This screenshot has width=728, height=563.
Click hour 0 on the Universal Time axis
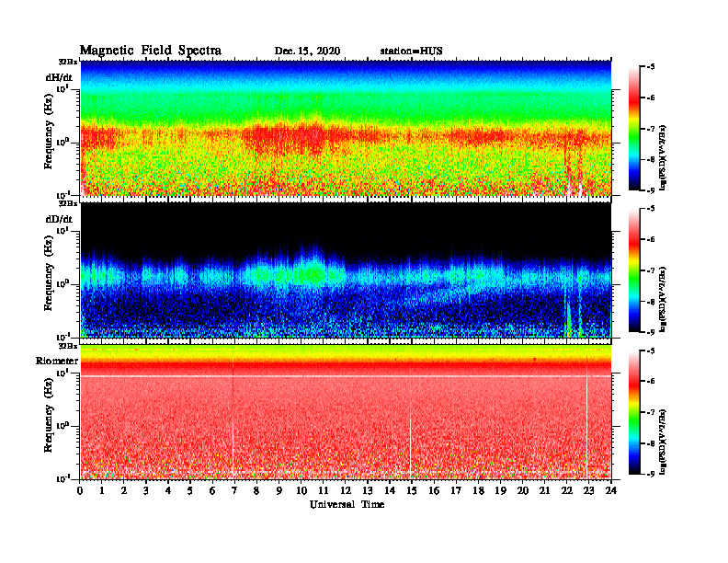click(x=80, y=491)
